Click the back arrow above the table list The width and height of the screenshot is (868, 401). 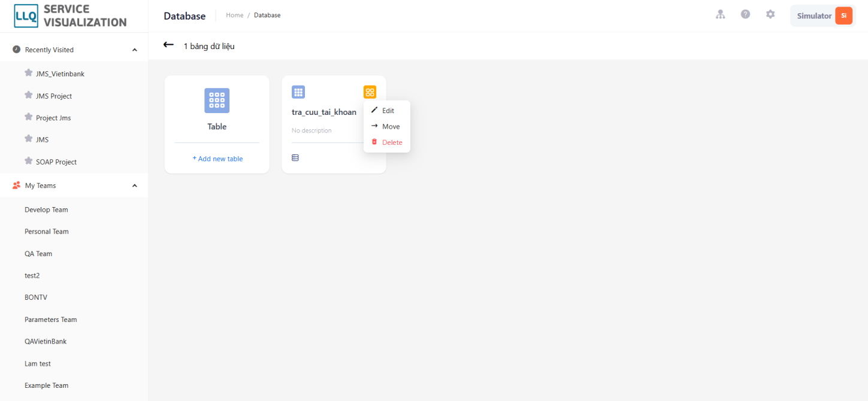tap(168, 45)
